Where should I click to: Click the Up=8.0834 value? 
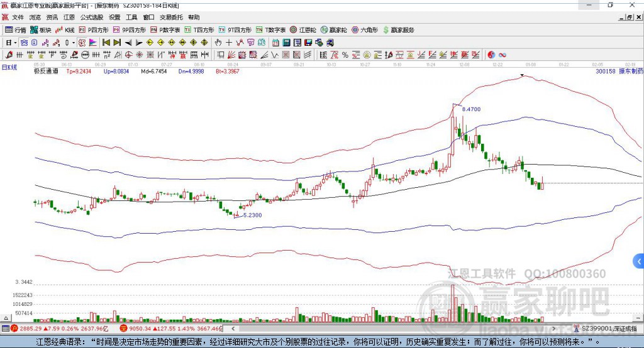pos(116,72)
